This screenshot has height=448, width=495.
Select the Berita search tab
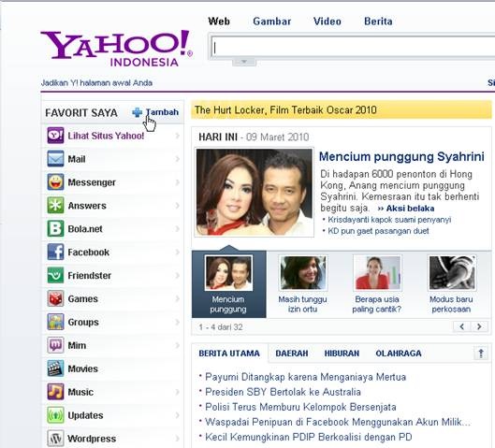[378, 22]
